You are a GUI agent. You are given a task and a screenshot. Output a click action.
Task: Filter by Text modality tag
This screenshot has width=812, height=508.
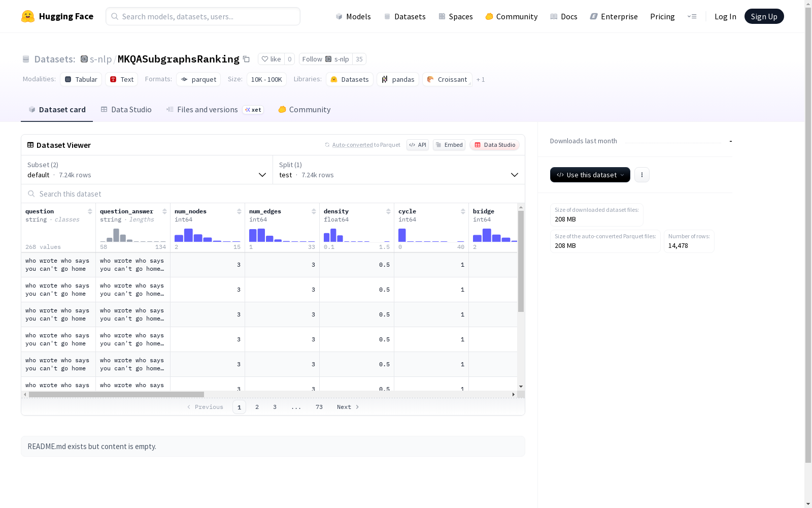122,79
